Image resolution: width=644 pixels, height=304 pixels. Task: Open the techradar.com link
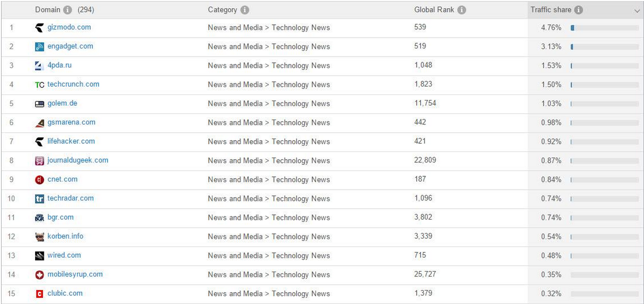pyautogui.click(x=71, y=198)
